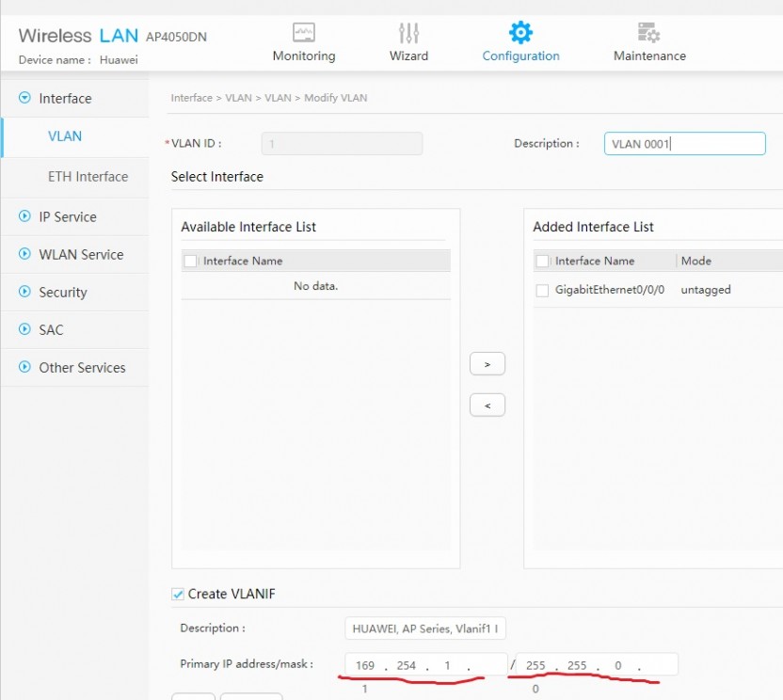Remove interface using left arrow button
The image size is (783, 700).
[487, 406]
